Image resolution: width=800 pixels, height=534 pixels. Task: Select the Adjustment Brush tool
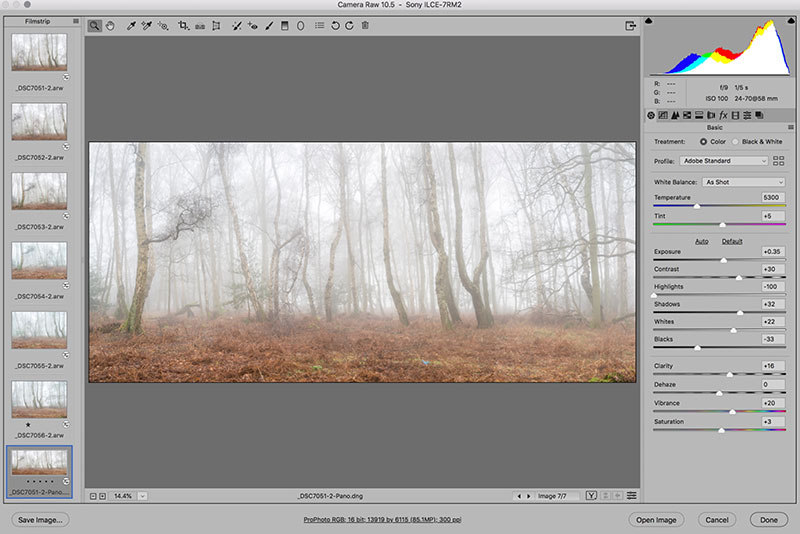pyautogui.click(x=269, y=26)
